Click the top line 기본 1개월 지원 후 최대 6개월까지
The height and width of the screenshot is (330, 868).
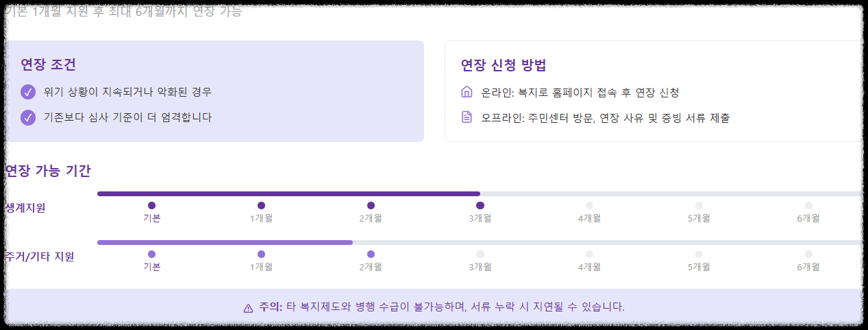pos(123,12)
